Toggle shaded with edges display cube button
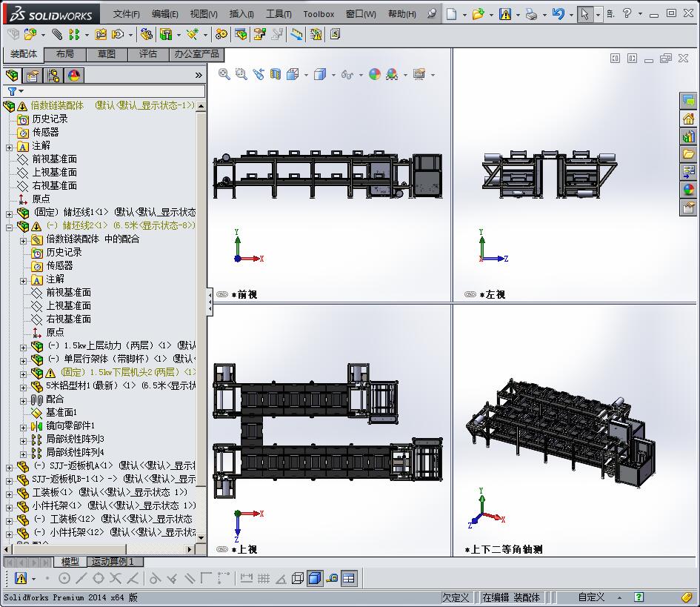Image resolution: width=700 pixels, height=607 pixels. 314,578
